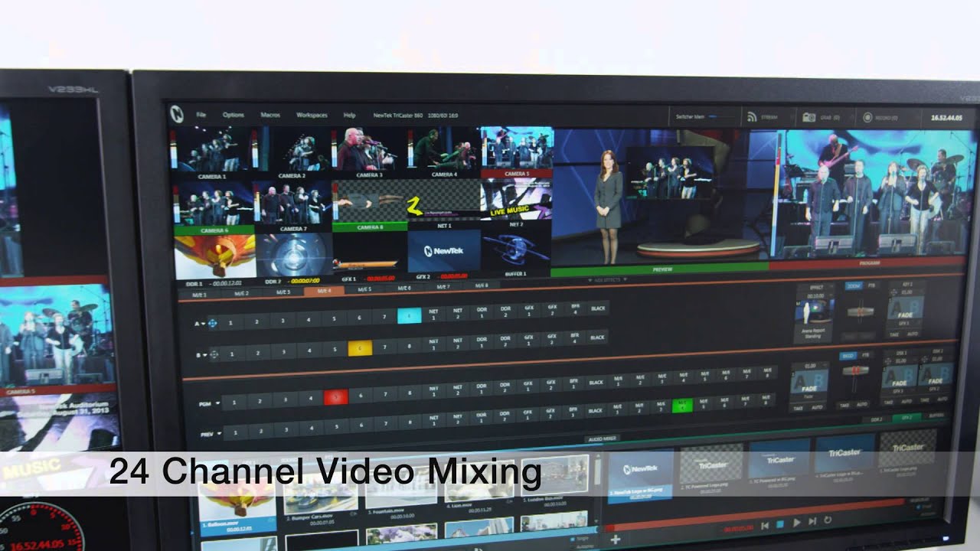
Task: Open the Macros menu
Action: [270, 115]
